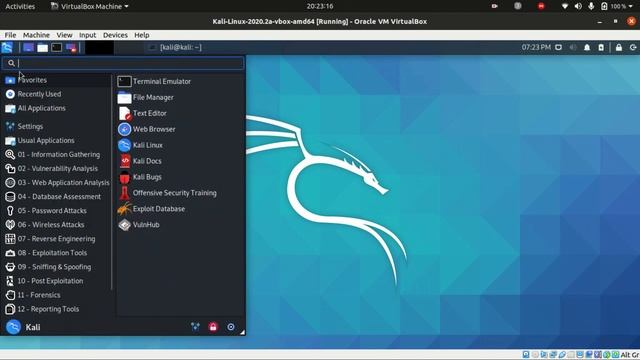Click the log out icon in menu footer

(231, 327)
